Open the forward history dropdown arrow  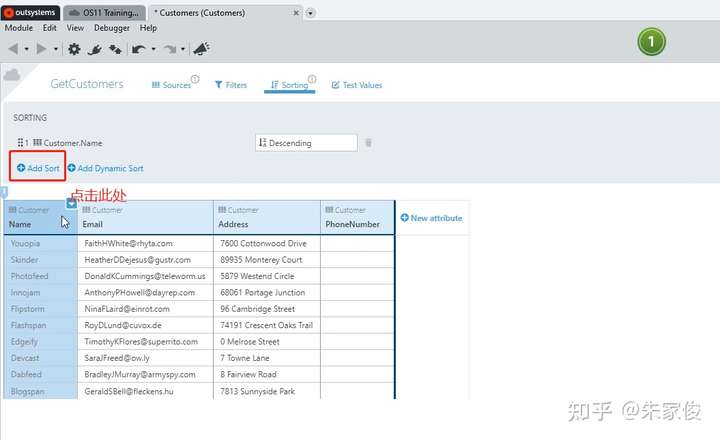tap(56, 49)
